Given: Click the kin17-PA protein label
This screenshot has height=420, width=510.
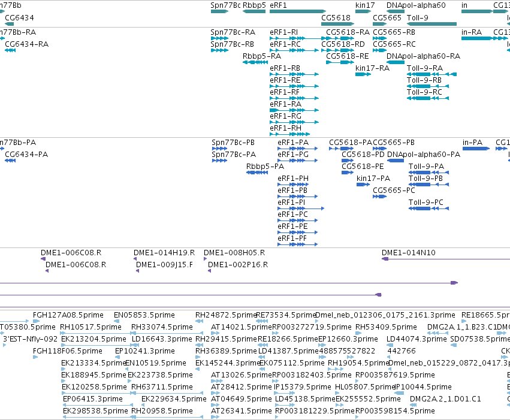Looking at the screenshot, I should point(373,179).
